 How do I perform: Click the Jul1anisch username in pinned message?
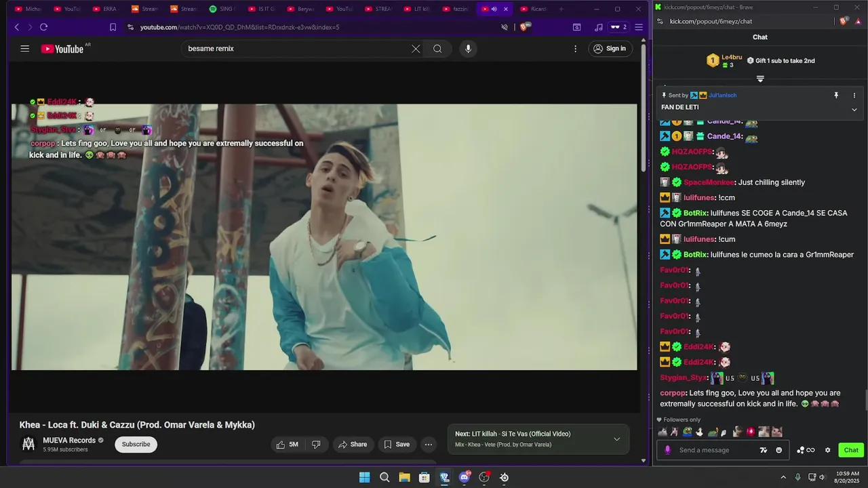723,96
